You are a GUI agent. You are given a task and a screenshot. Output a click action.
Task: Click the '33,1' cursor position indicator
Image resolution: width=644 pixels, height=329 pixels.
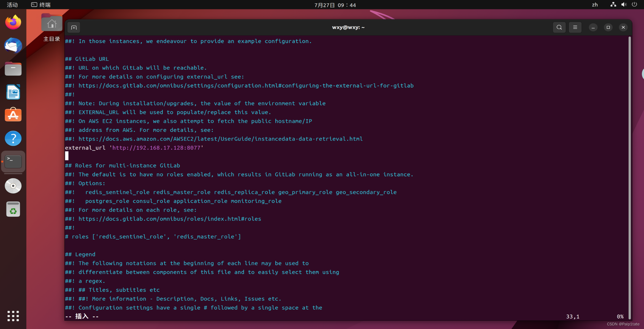click(x=573, y=317)
